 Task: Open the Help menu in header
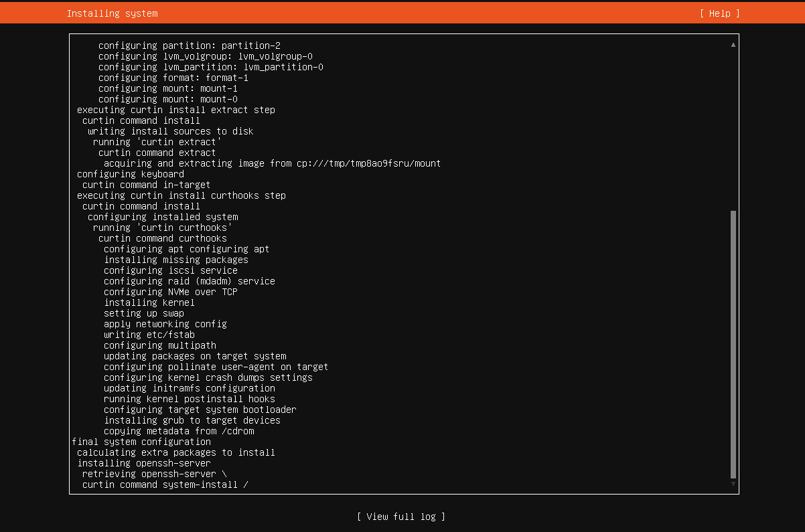(720, 13)
